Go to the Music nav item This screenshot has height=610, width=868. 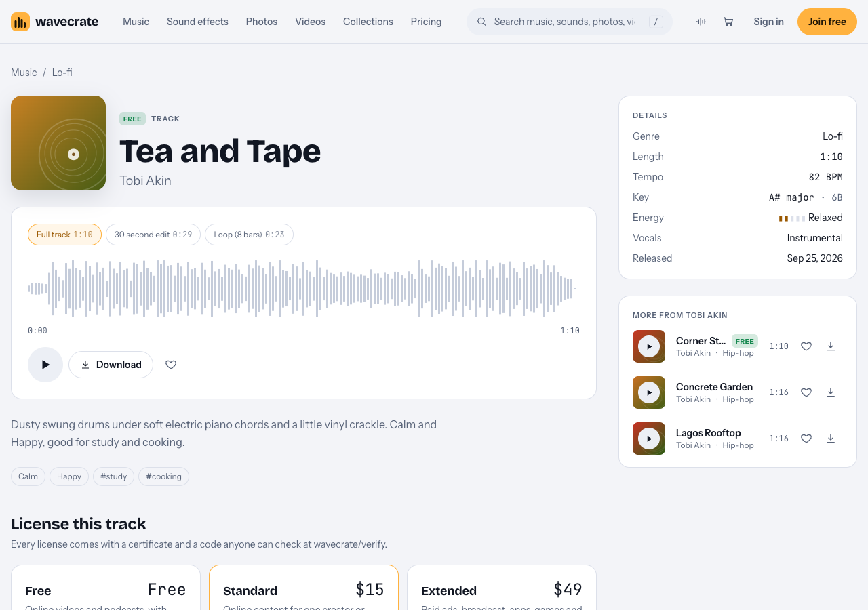tap(136, 22)
